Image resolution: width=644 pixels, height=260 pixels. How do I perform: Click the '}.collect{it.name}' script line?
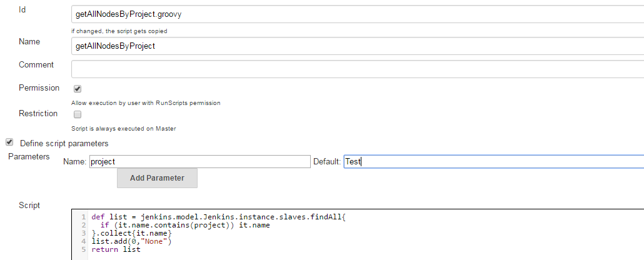(x=131, y=233)
